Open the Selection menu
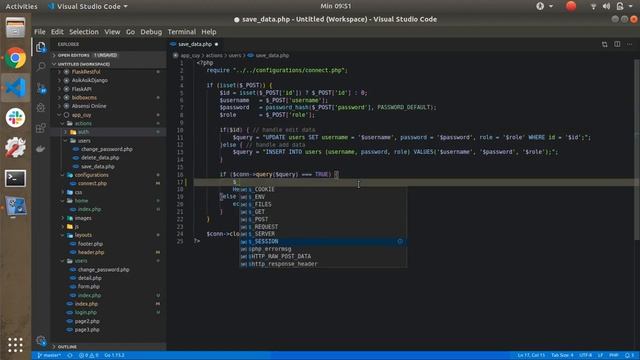The height and width of the screenshot is (360, 640). click(84, 32)
